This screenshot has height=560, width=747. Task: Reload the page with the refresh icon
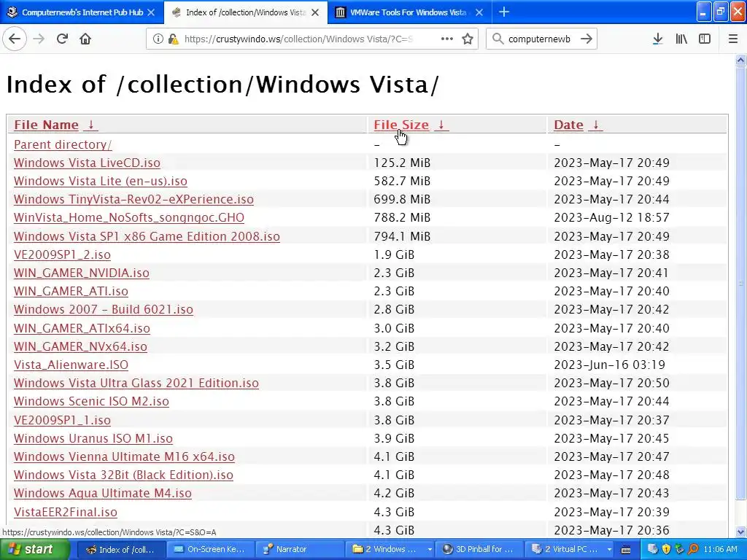(62, 39)
